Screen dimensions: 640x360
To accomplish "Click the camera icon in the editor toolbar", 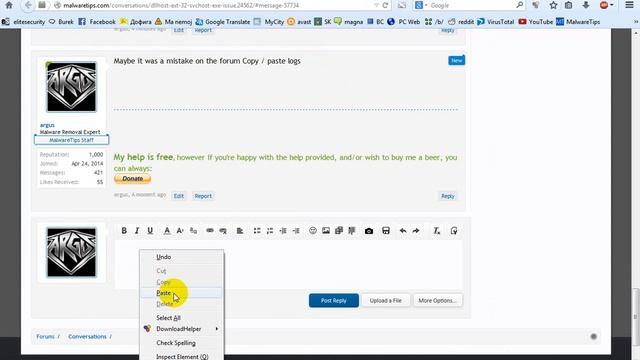I will point(369,231).
